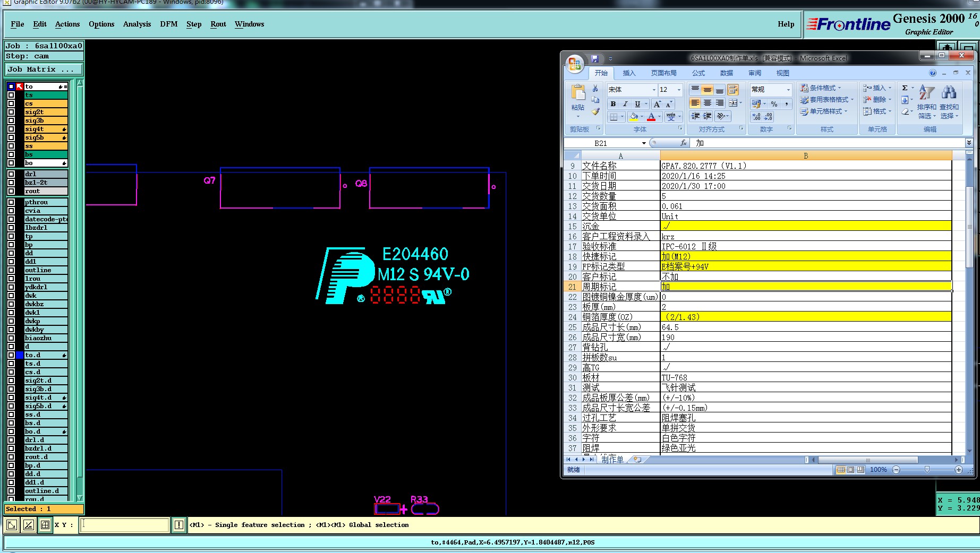Screen dimensions: 980x553
Task: Open the font size dropdown showing 12
Action: coord(679,89)
